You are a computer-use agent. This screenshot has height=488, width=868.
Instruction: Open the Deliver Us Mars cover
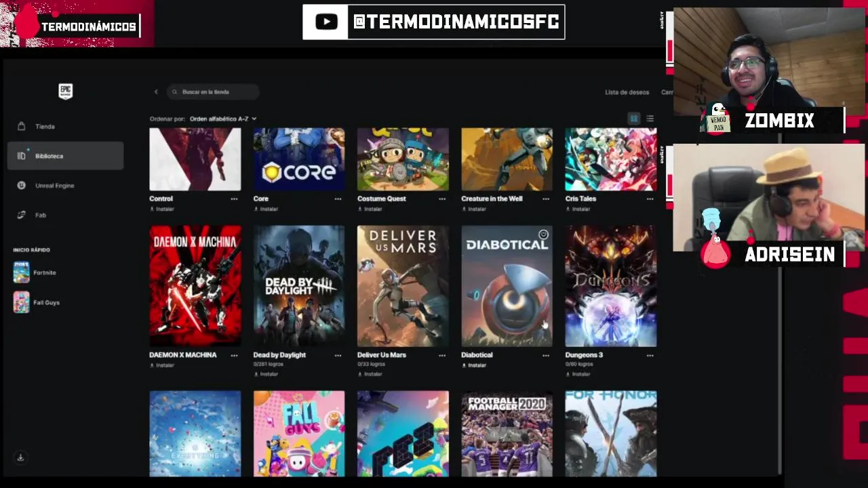(x=403, y=286)
